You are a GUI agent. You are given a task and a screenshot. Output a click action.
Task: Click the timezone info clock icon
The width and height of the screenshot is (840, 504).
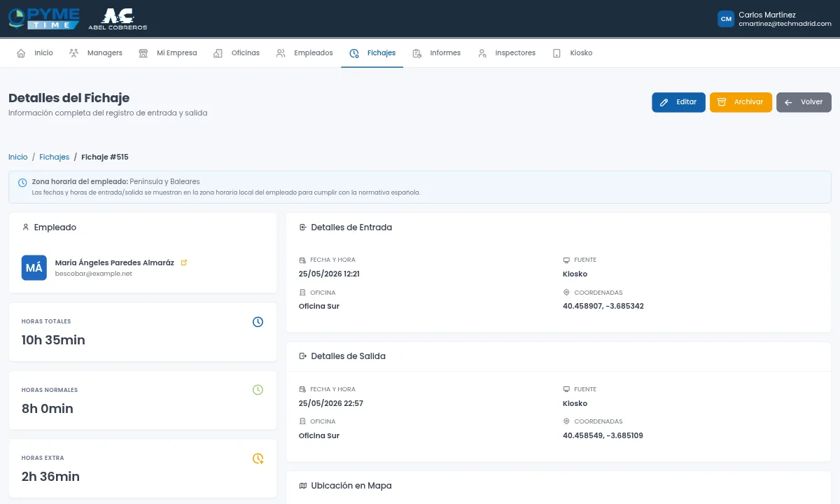tap(22, 183)
